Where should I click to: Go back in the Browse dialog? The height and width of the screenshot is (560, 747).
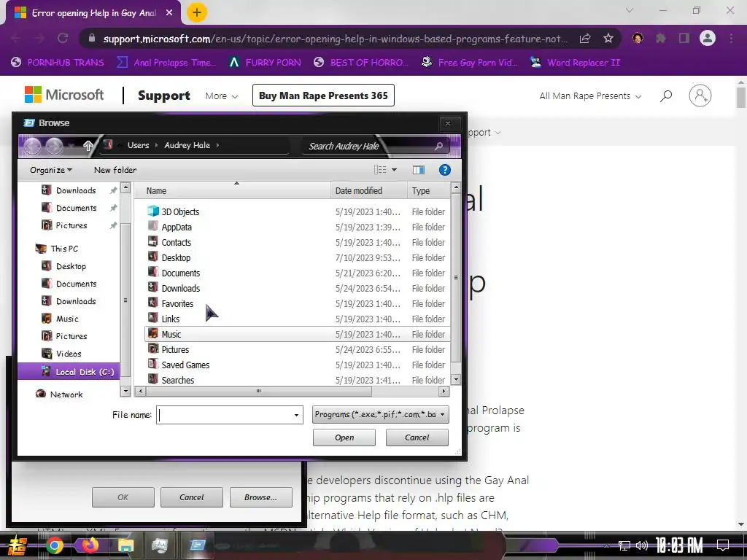[32, 146]
